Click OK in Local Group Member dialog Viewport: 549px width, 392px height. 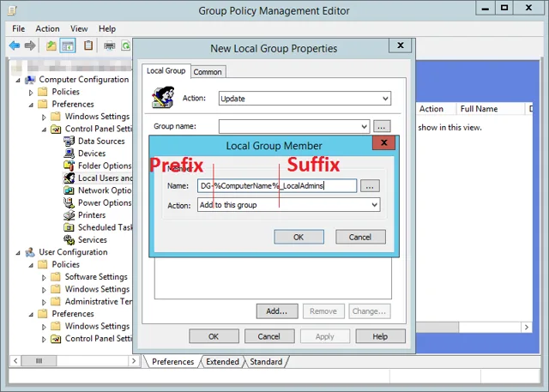[x=299, y=237]
